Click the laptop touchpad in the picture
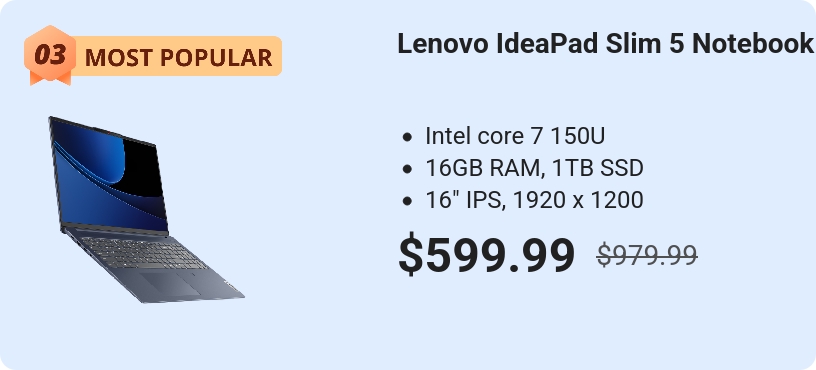The width and height of the screenshot is (816, 370). point(171,284)
